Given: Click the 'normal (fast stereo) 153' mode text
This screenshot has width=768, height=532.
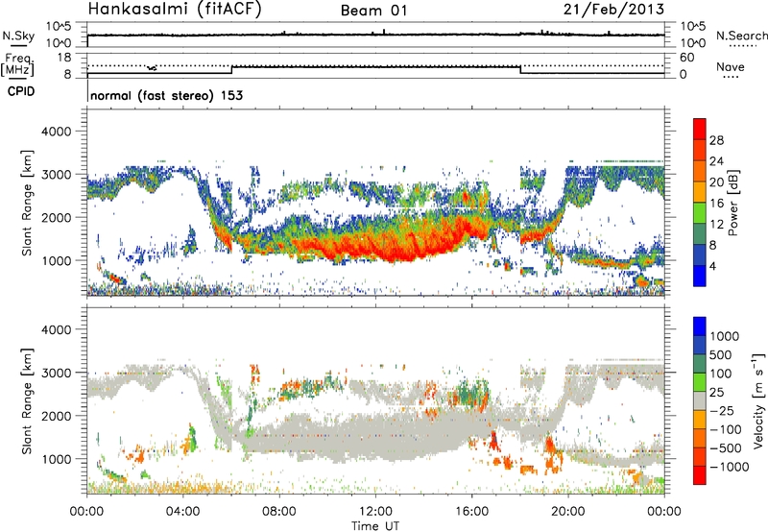Looking at the screenshot, I should (x=166, y=95).
